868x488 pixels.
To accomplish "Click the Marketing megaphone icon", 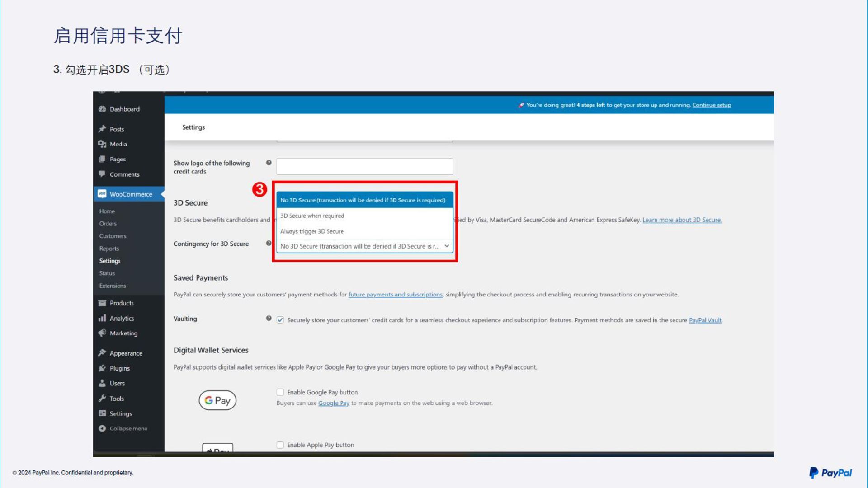I will pyautogui.click(x=102, y=333).
